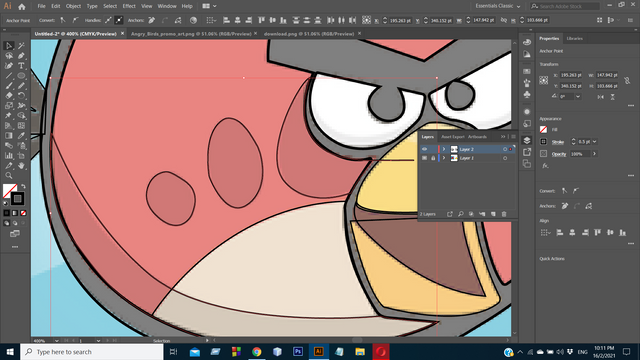Switch to Artboards tab
Image resolution: width=640 pixels, height=360 pixels.
pos(477,137)
